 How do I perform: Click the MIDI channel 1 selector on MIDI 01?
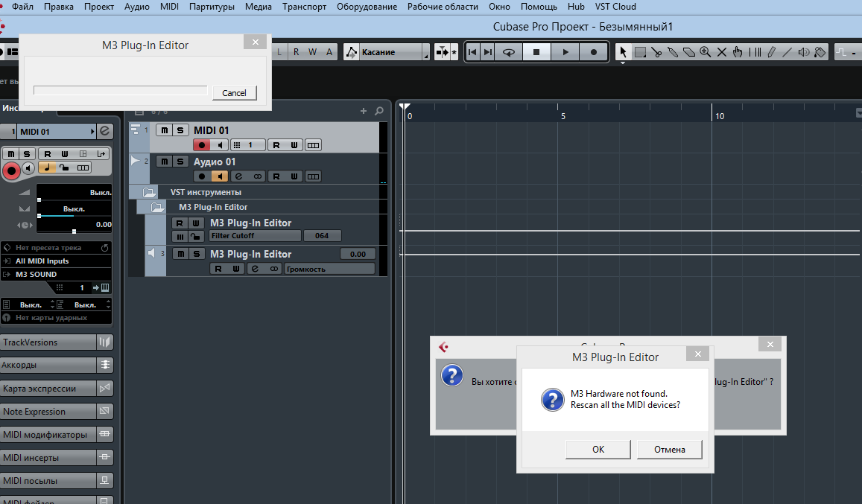pos(248,145)
